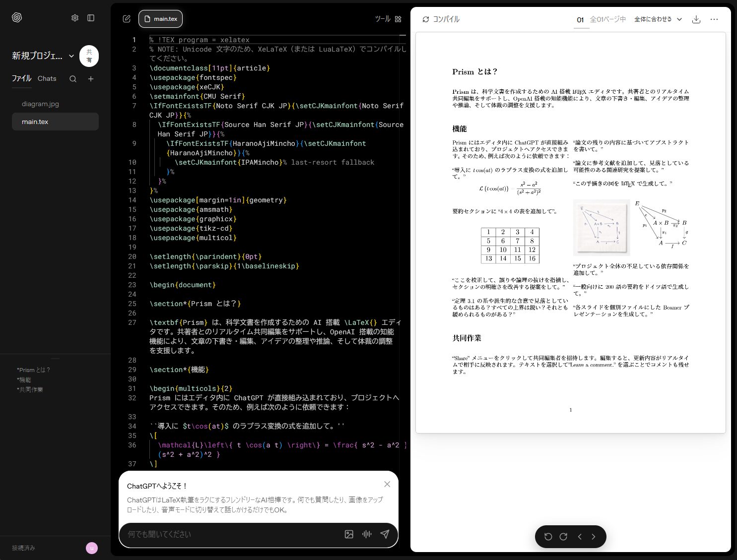Expand the 新規プロジェ project name dropdown
Image resolution: width=737 pixels, height=560 pixels.
71,56
